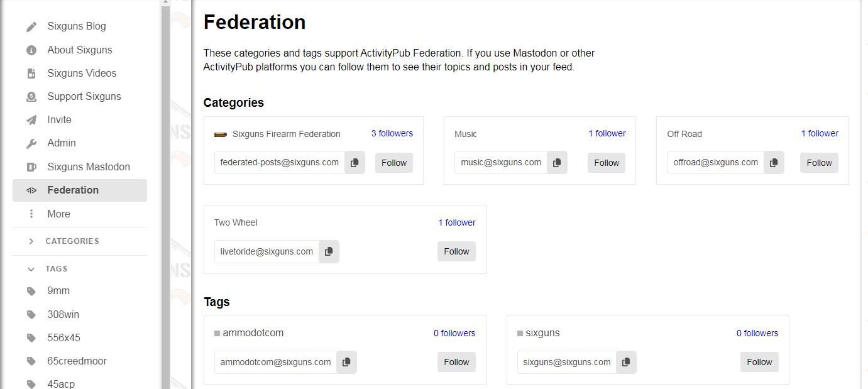Click the sixguns@sixguns.com address field
The height and width of the screenshot is (389, 868).
pos(567,362)
